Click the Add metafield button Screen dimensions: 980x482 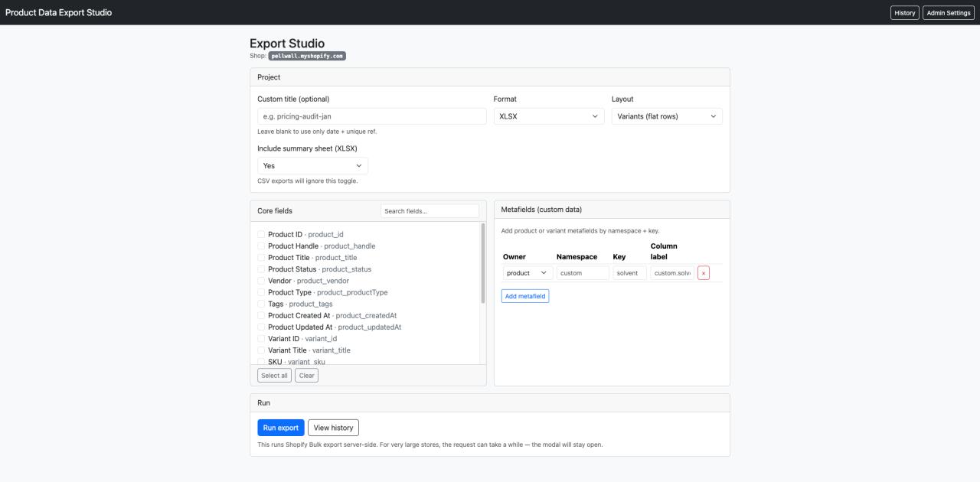525,296
